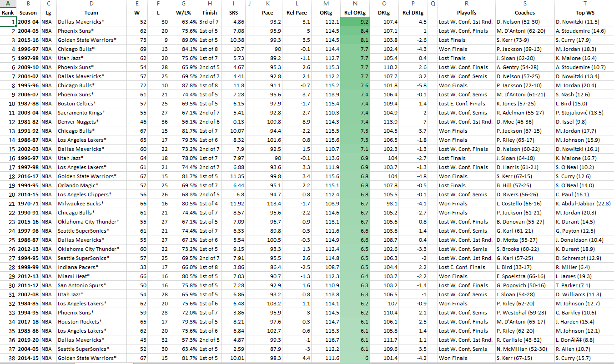The height and width of the screenshot is (364, 614).
Task: Select column S header letter
Action: (524, 4)
